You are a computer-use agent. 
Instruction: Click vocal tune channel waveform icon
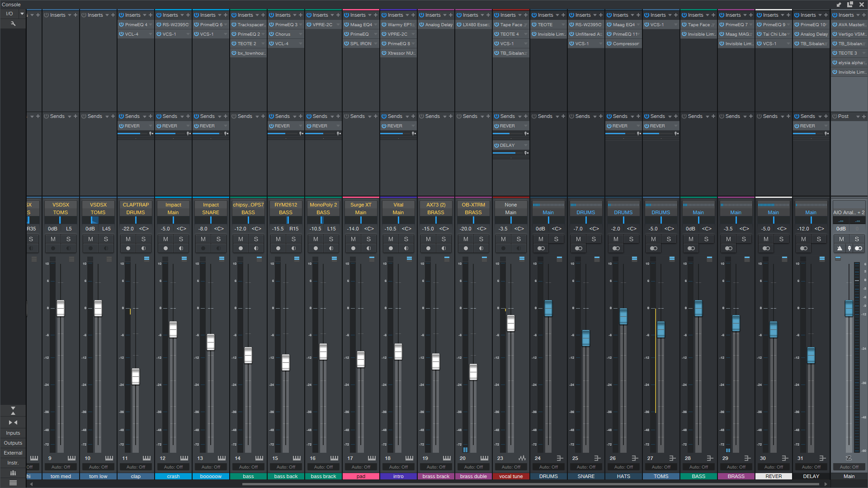pyautogui.click(x=522, y=458)
